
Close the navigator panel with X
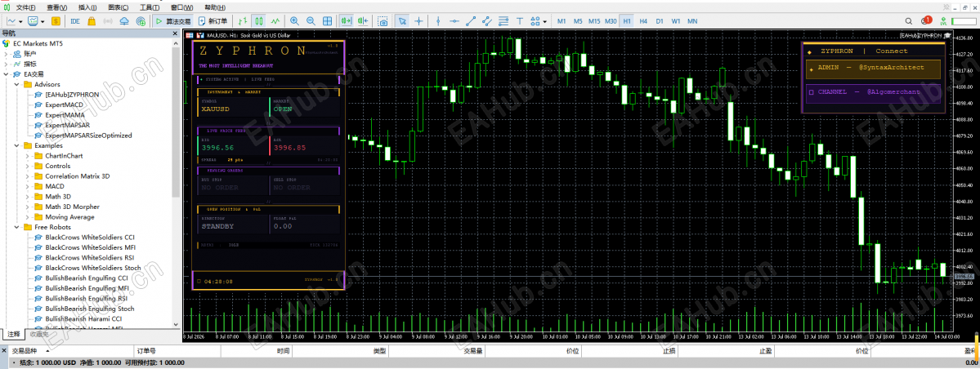177,33
